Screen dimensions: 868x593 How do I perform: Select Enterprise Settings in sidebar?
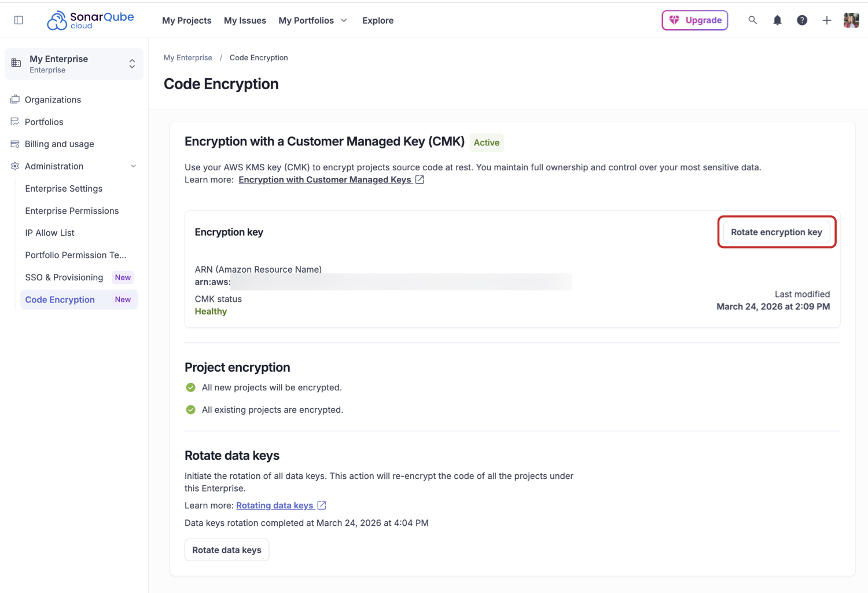[64, 189]
